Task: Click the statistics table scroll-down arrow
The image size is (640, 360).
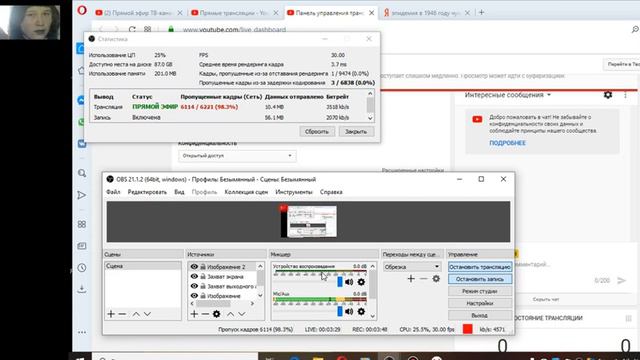Action: pyautogui.click(x=370, y=118)
